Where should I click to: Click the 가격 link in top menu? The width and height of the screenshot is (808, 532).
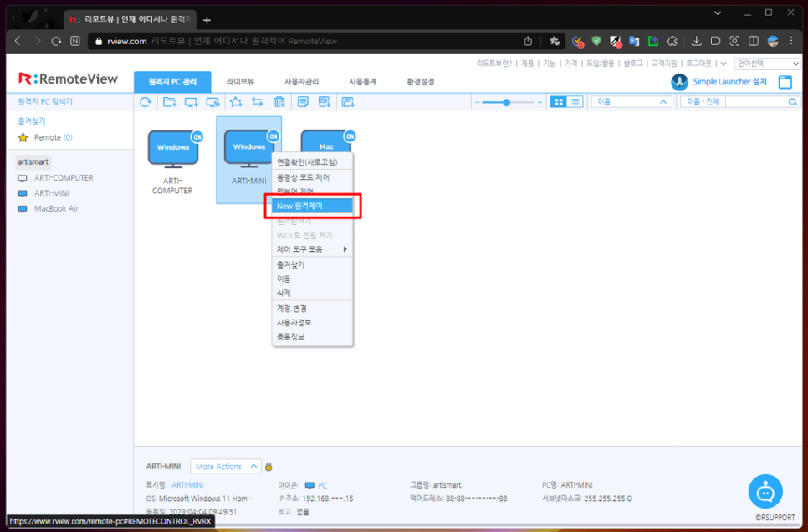pyautogui.click(x=570, y=64)
